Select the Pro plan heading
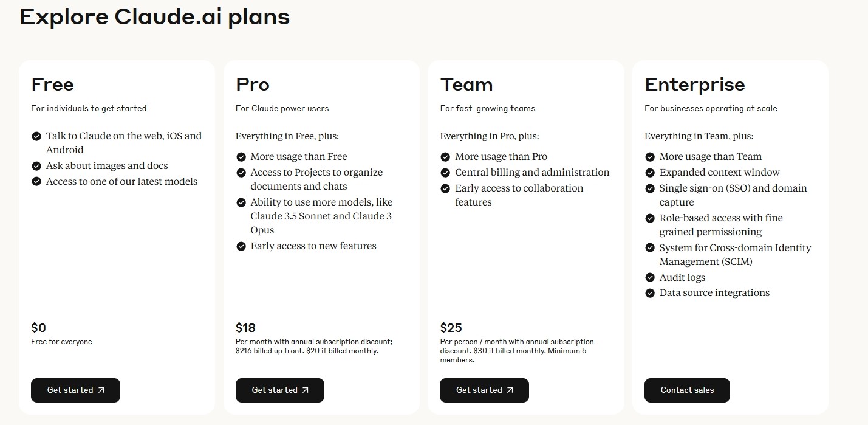The image size is (868, 425). [253, 84]
